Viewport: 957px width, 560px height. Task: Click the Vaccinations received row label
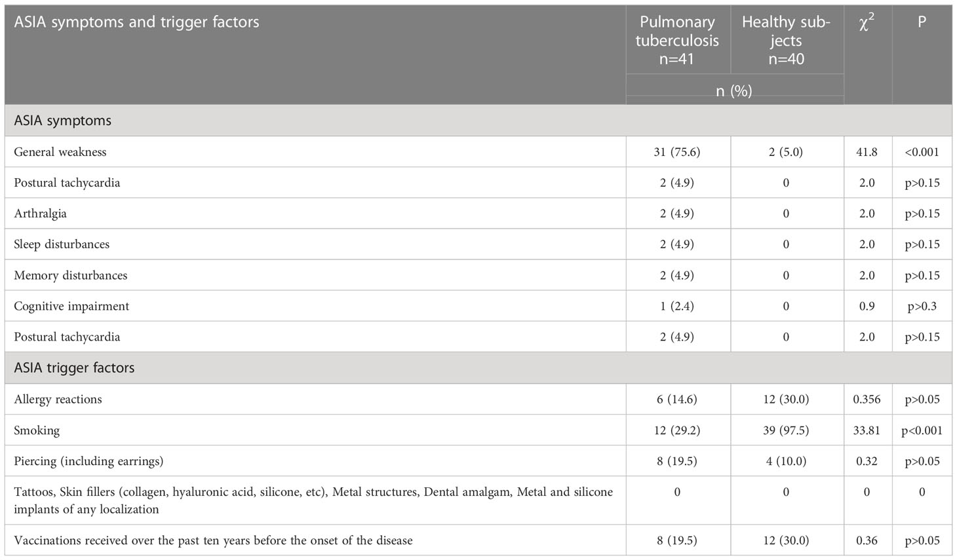click(x=213, y=540)
